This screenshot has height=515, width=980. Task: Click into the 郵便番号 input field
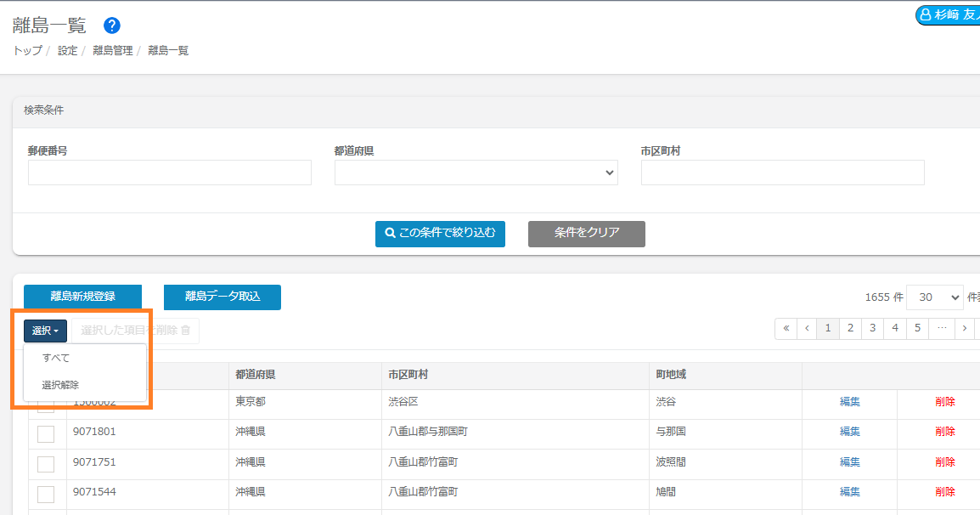pyautogui.click(x=170, y=173)
